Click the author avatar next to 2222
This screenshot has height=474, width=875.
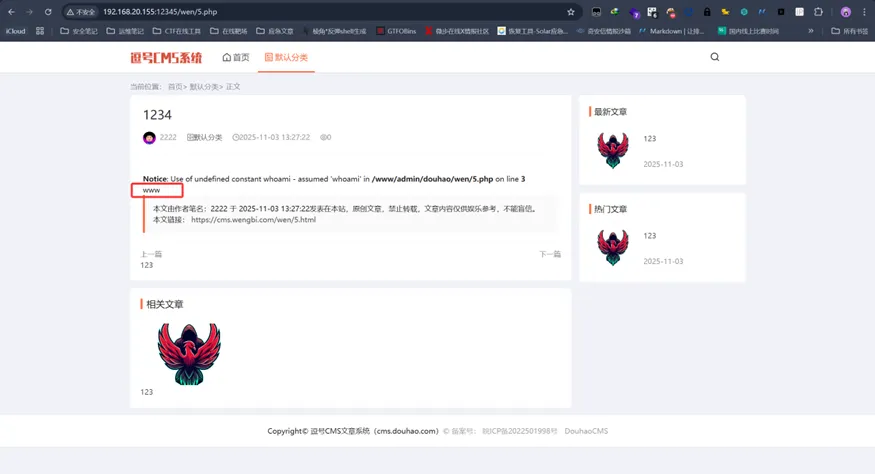[149, 138]
